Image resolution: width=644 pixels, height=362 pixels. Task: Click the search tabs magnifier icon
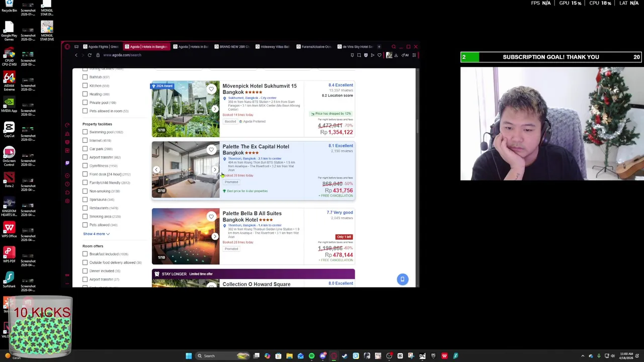point(393,47)
